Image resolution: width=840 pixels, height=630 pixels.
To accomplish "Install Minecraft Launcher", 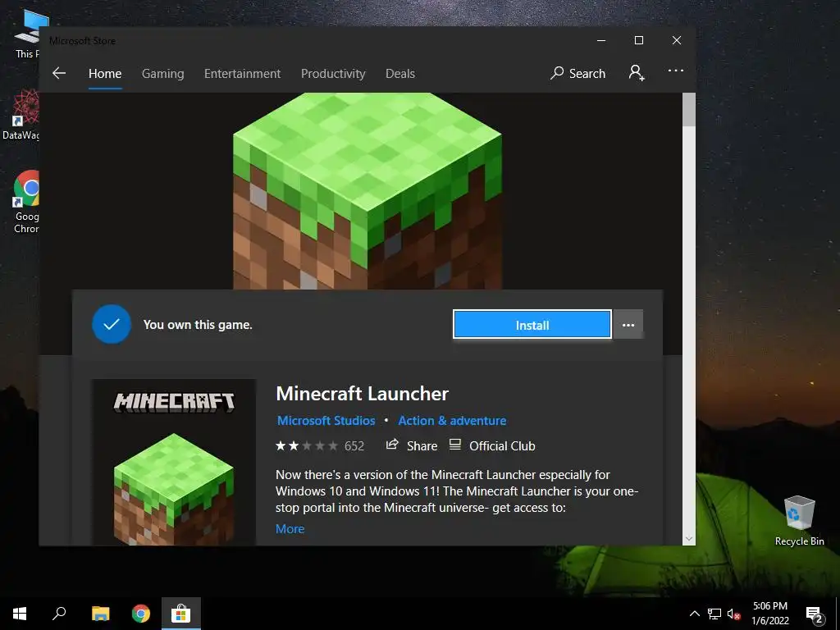I will 532,325.
